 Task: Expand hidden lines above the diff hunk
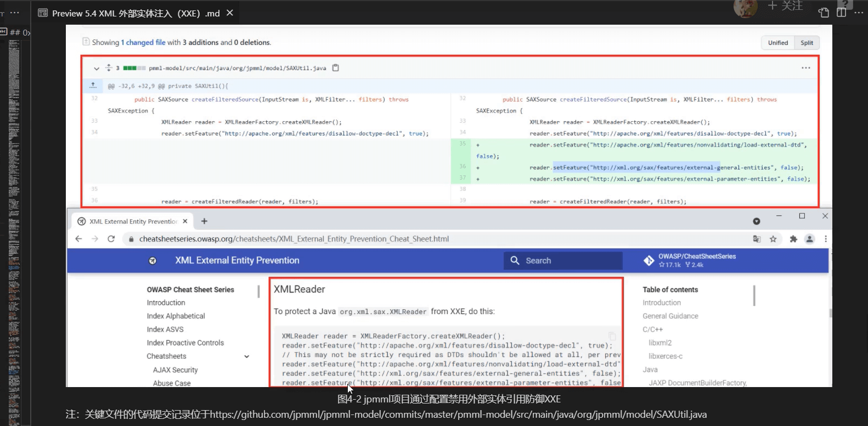click(93, 86)
